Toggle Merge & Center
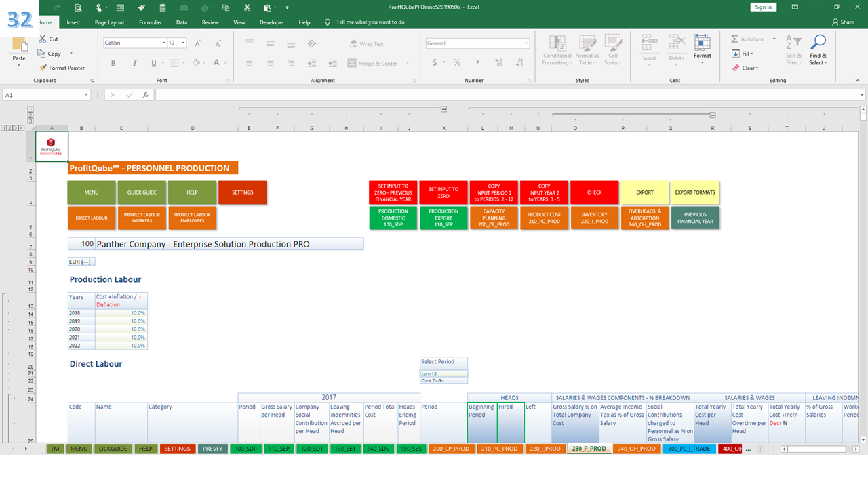 click(x=373, y=63)
